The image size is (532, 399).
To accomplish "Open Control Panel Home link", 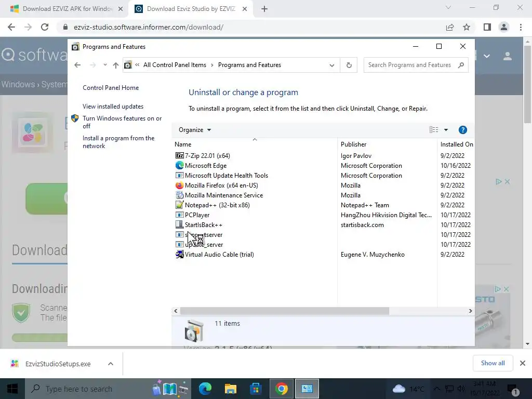I will (x=111, y=87).
